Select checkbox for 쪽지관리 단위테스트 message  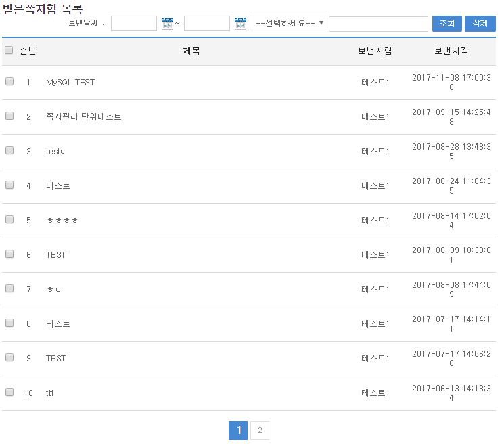9,116
